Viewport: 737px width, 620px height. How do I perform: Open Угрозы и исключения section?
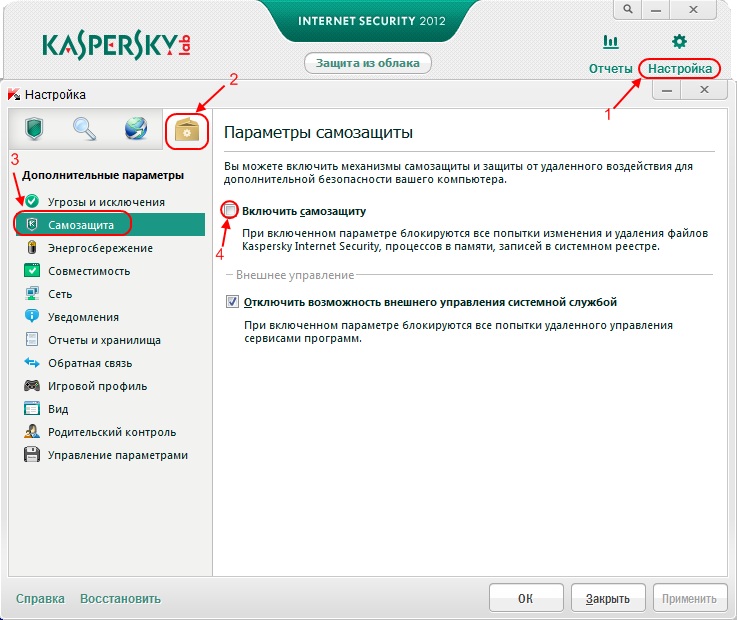click(x=106, y=202)
